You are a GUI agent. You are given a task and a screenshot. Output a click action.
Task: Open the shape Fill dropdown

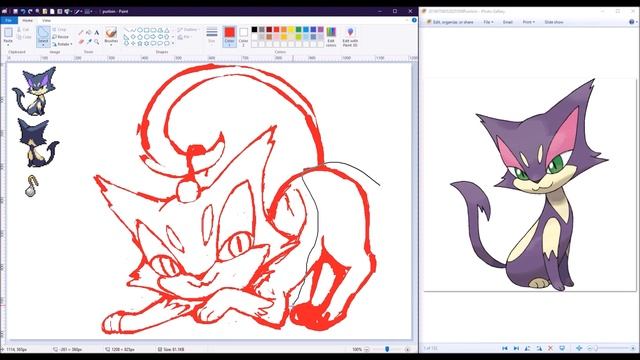pyautogui.click(x=184, y=37)
